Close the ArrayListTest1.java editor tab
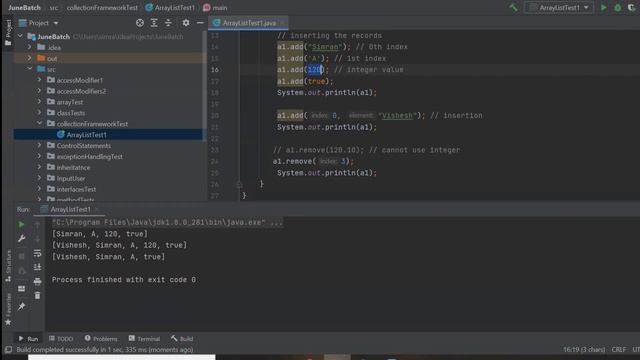 282,23
